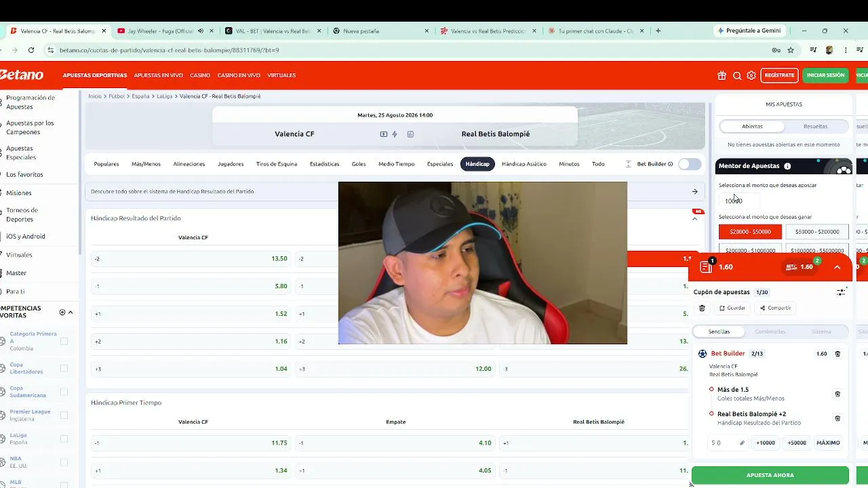
Task: Open the Apuestas en Vivo menu
Action: point(159,75)
